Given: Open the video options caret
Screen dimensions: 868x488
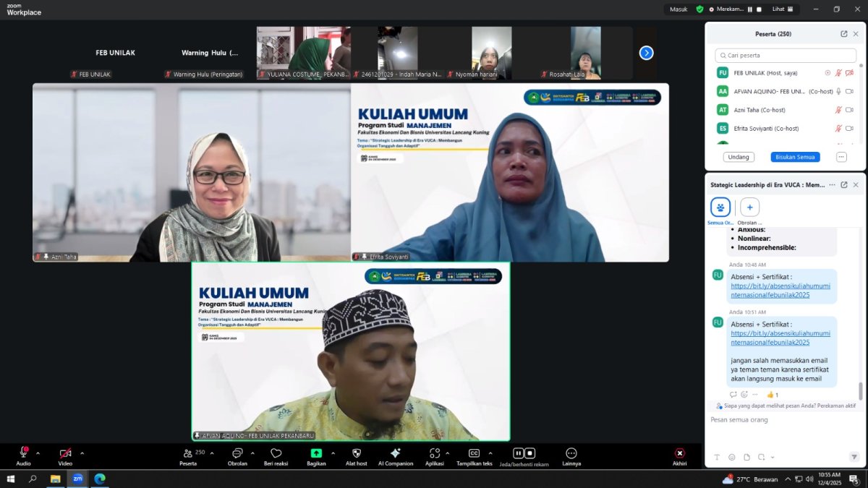Looking at the screenshot, I should 82,453.
